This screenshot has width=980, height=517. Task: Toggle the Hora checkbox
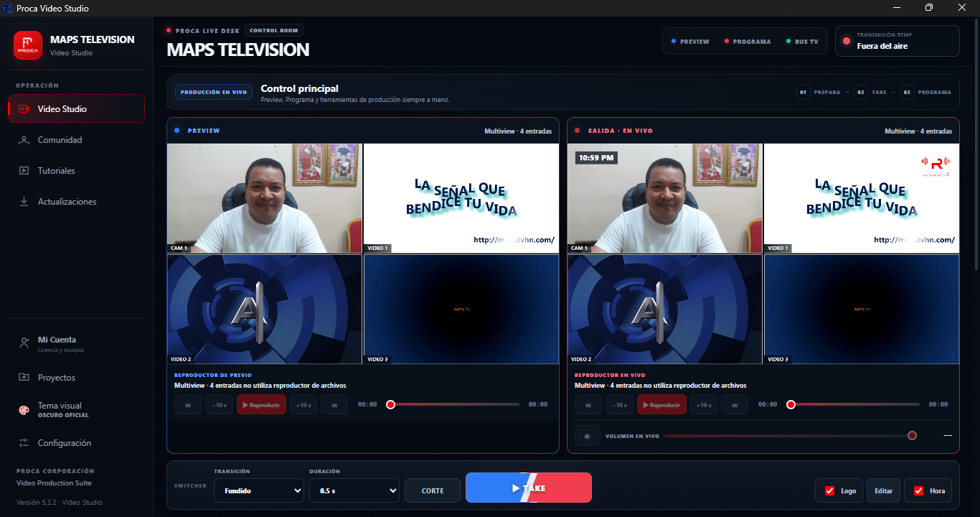(x=919, y=491)
